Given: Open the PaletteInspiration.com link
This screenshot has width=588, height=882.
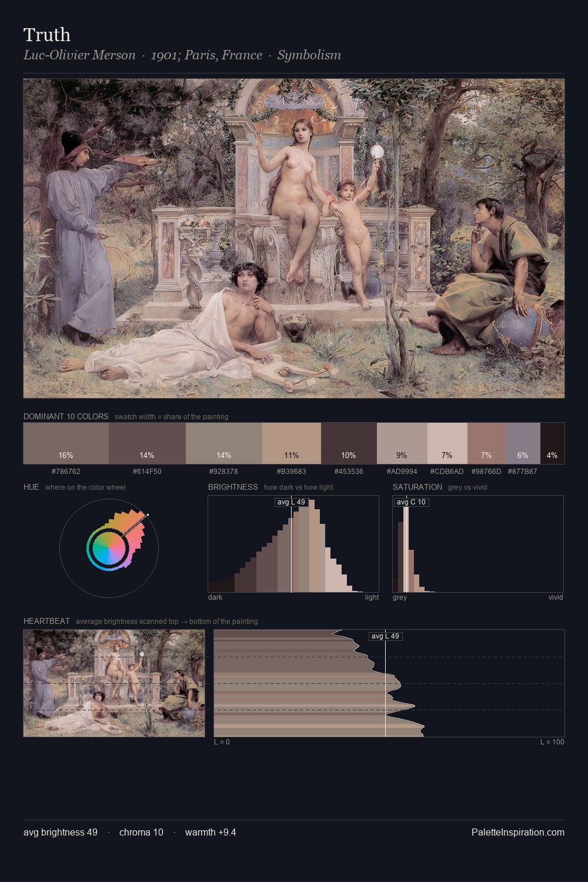Looking at the screenshot, I should tap(518, 832).
